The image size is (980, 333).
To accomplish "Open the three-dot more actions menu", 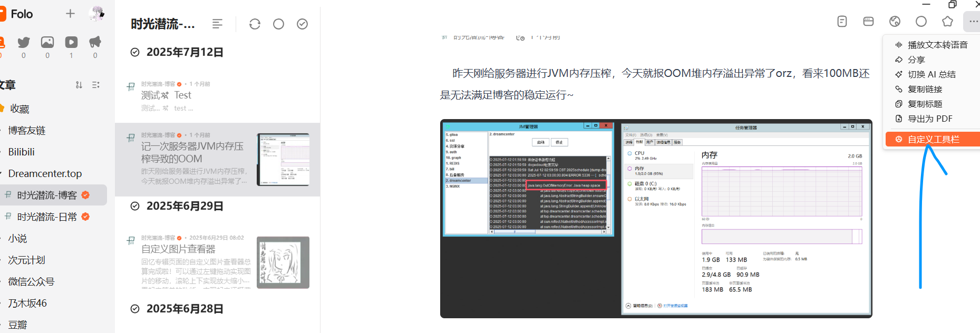I will click(x=972, y=22).
